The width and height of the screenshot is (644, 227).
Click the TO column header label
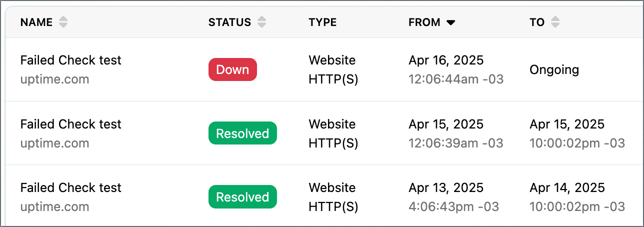click(537, 22)
